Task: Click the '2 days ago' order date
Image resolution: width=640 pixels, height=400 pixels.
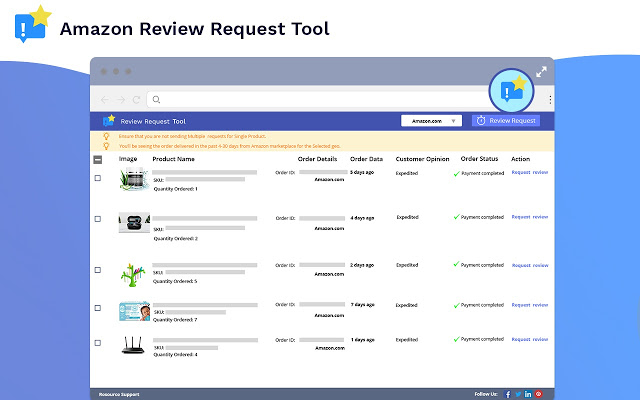Action: [362, 265]
